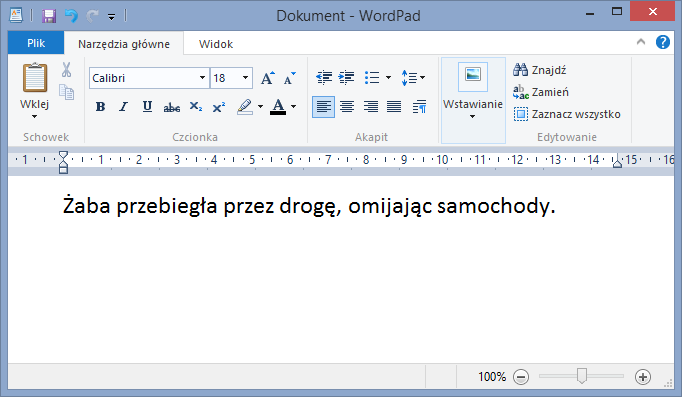
Task: Align text to the right
Action: 371,107
